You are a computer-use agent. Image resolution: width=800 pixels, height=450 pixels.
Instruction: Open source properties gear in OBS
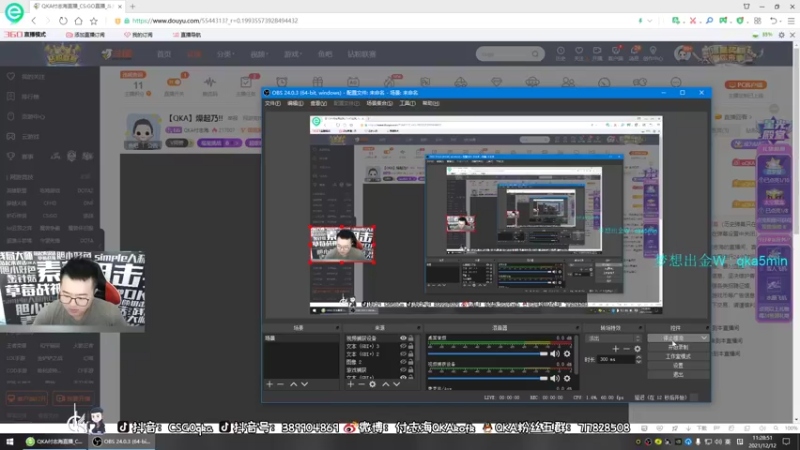pos(372,384)
